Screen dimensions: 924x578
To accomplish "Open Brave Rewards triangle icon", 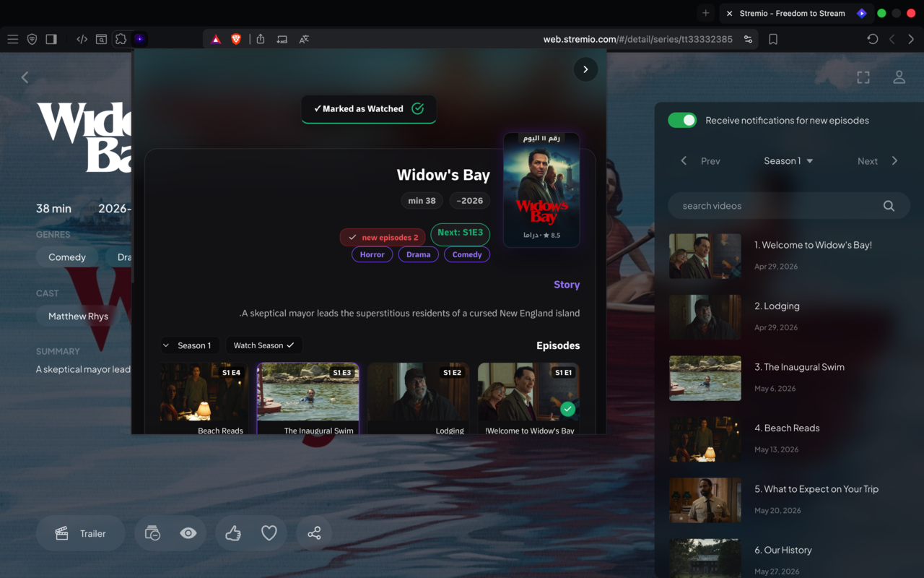I will 216,39.
